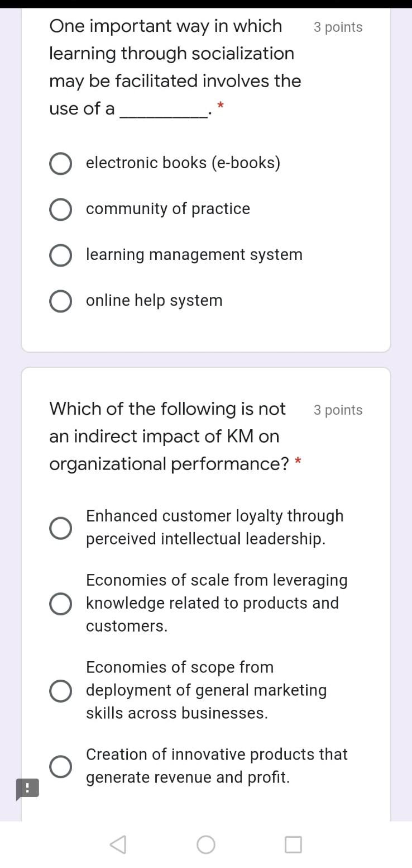
Task: Tap the first question's text area
Action: point(175,67)
